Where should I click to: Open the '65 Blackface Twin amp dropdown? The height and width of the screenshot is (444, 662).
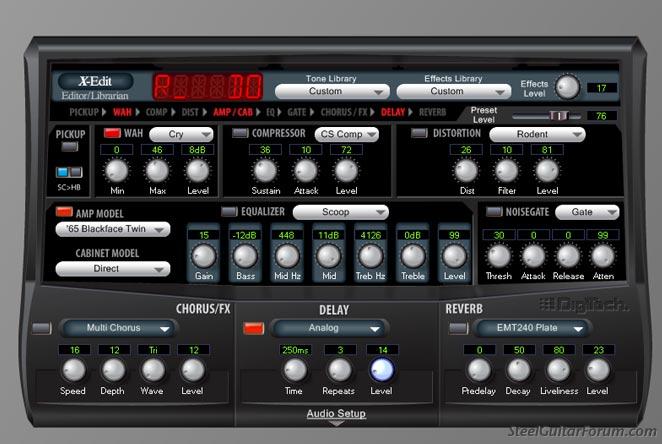pos(113,229)
